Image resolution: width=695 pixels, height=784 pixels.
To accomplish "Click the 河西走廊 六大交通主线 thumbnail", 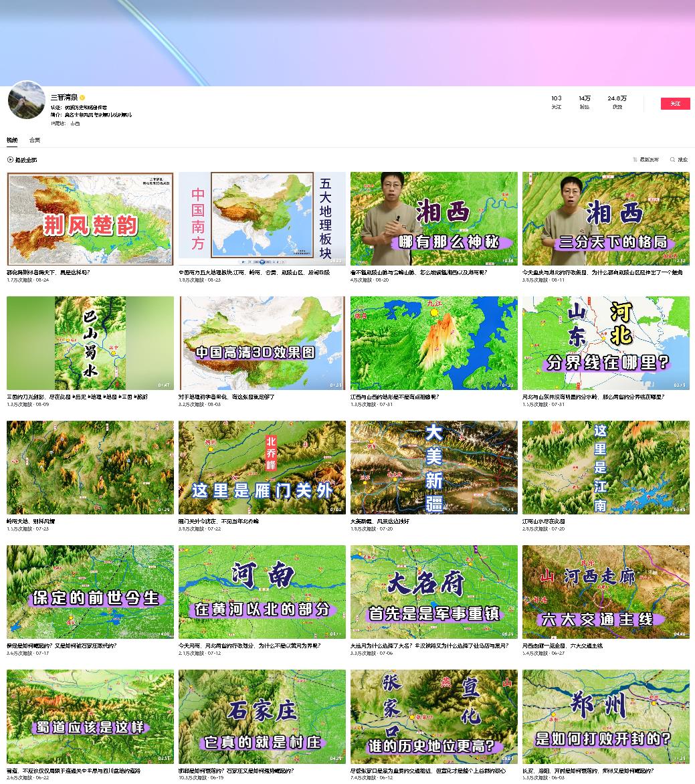I will coord(605,592).
